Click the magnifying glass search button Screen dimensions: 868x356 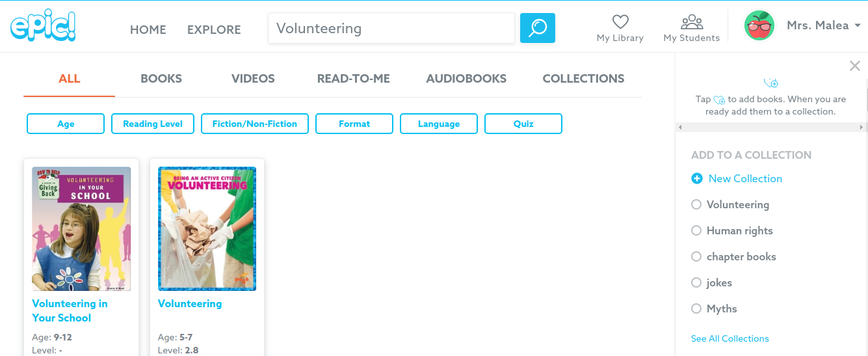pos(538,28)
